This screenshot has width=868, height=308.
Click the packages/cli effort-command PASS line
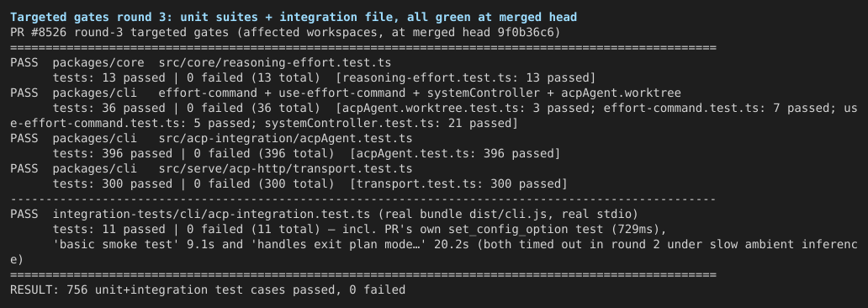coord(346,93)
